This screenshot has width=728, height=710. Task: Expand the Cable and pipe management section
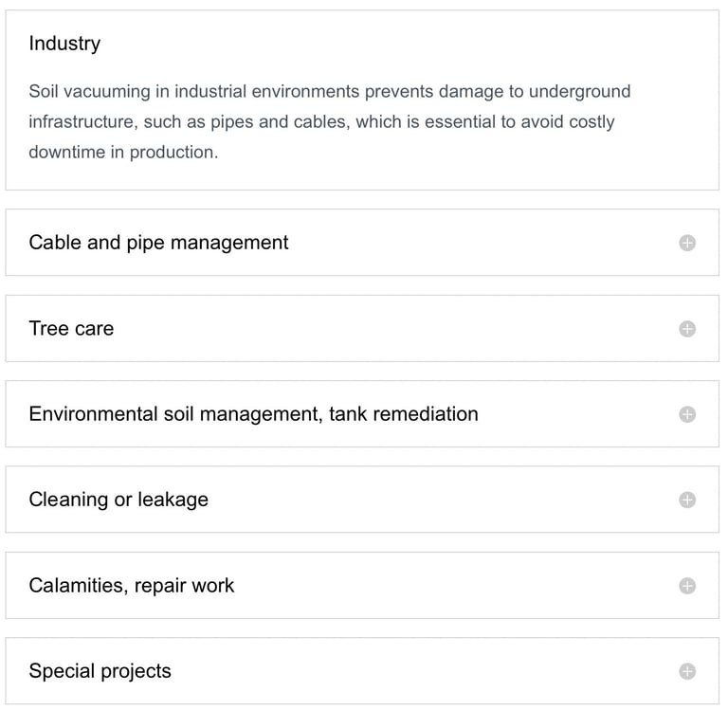158,243
